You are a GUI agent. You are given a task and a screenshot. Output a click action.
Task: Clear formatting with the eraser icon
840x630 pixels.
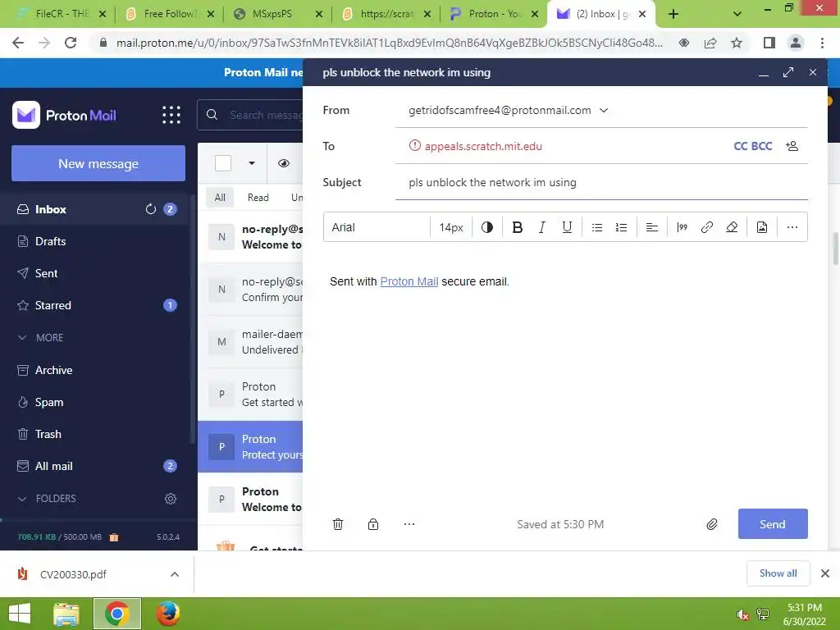coord(732,227)
